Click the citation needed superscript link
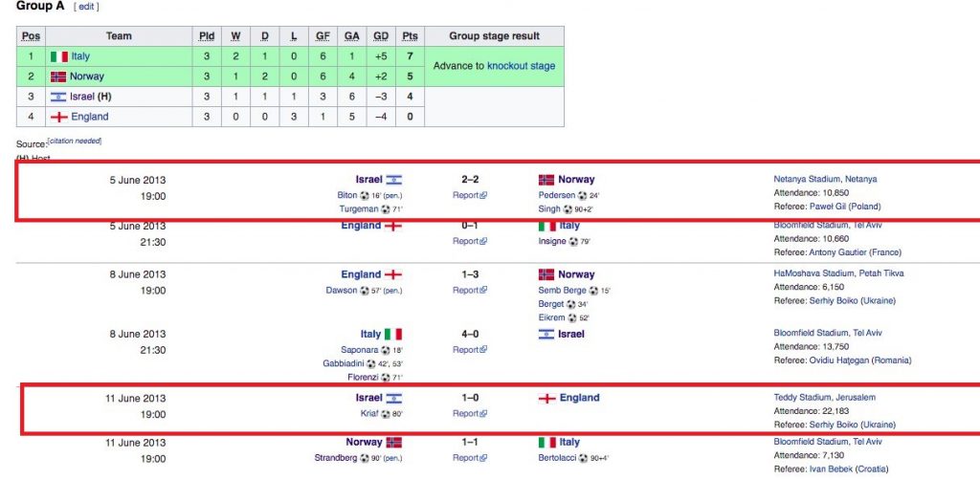This screenshot has width=980, height=480. pyautogui.click(x=75, y=142)
